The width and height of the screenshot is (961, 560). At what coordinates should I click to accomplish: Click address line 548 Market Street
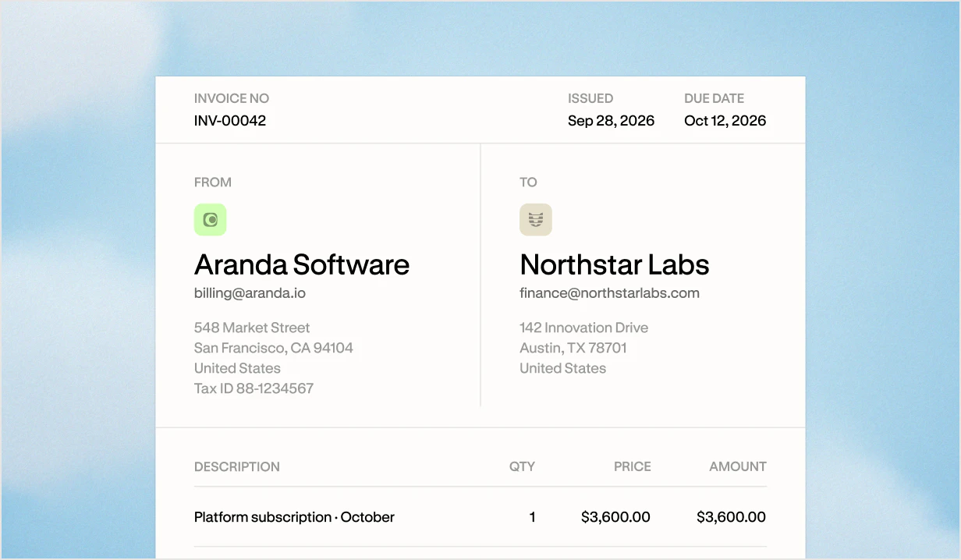pos(252,328)
